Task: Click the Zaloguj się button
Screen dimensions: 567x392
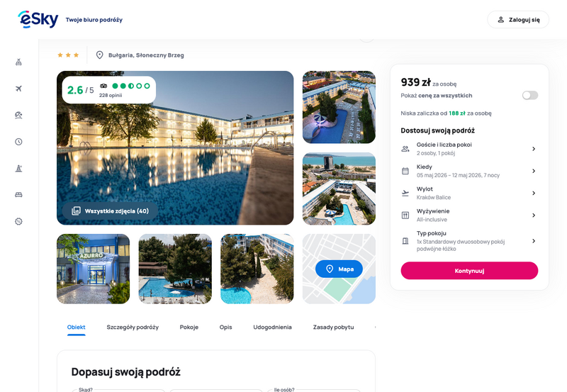Action: pos(518,20)
